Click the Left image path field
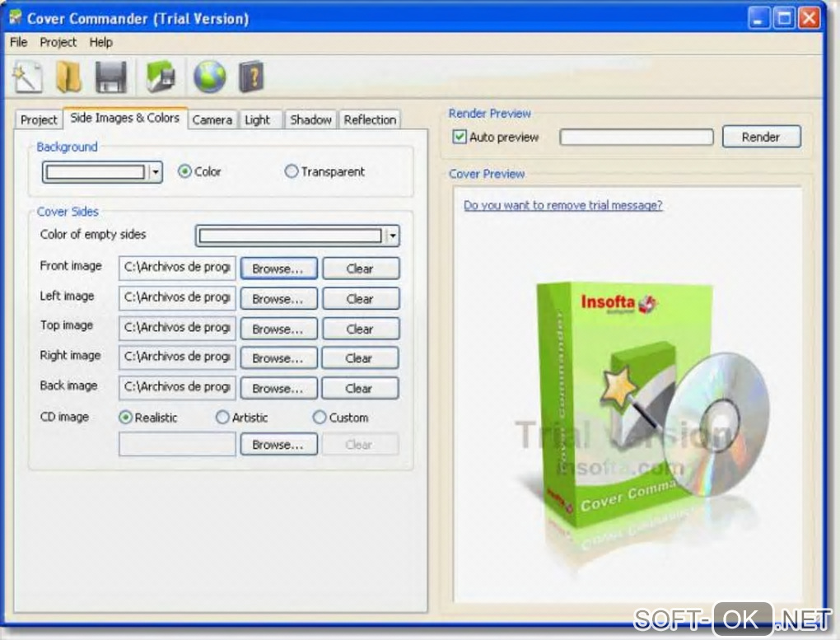840x640 pixels. (x=177, y=297)
